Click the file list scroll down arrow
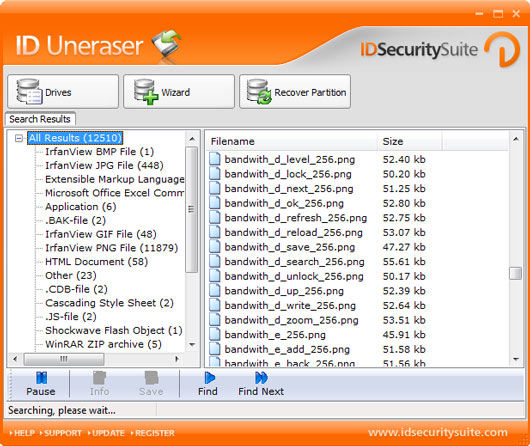Image resolution: width=530 pixels, height=446 pixels. pyautogui.click(x=516, y=359)
